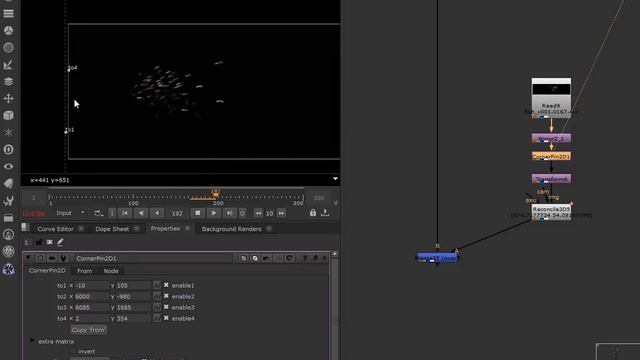Click the to1 x value field
This screenshot has width=640, height=360.
point(91,285)
